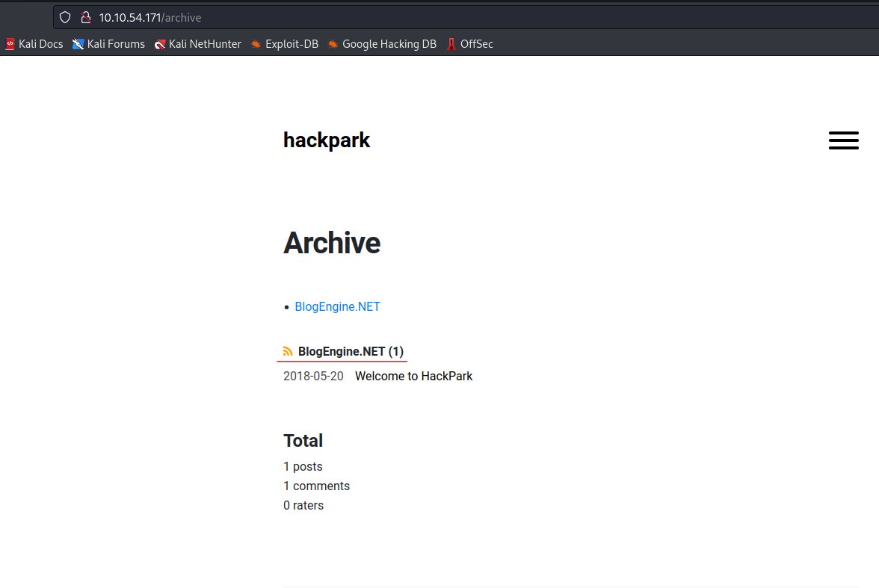Viewport: 879px width, 588px height.
Task: Open the Exploit-DB bookmark
Action: (285, 44)
